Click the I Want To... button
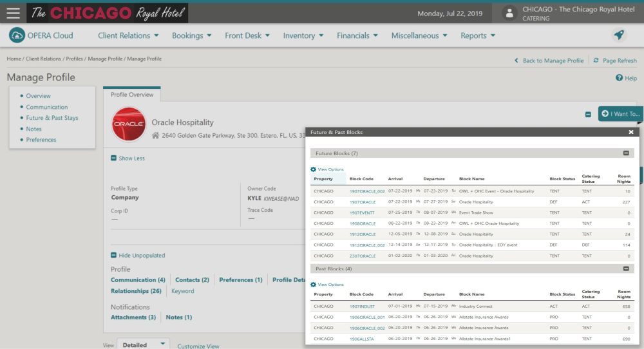Viewport: 644px width, 349px height. (x=621, y=114)
